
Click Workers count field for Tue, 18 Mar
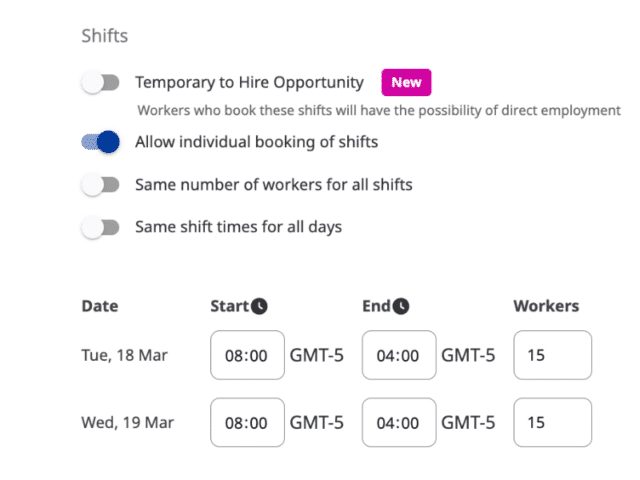552,355
